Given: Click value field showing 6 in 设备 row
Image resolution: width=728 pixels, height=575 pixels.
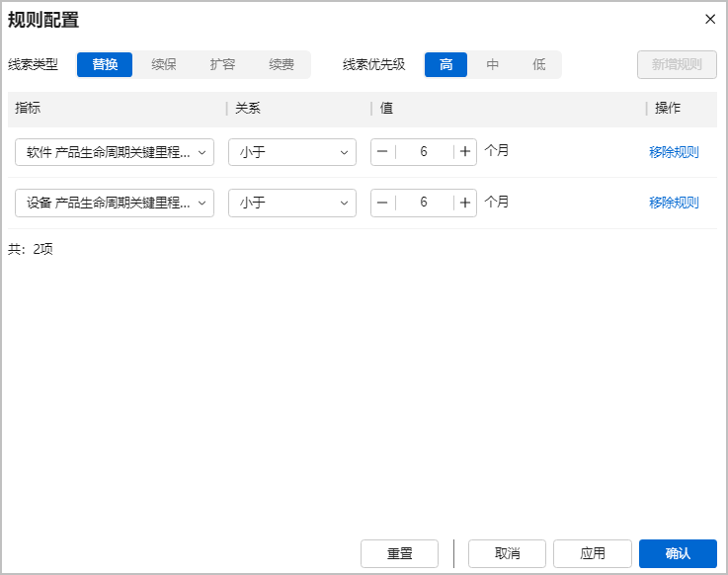Looking at the screenshot, I should pos(424,203).
